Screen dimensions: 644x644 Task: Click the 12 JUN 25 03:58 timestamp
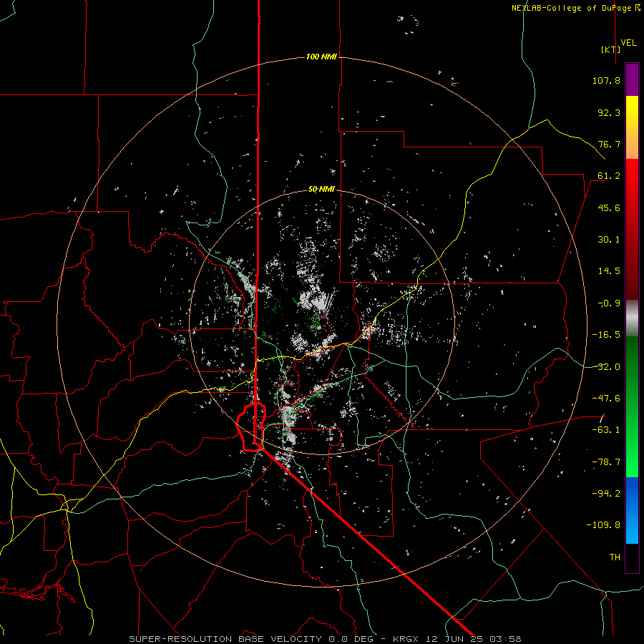(474, 639)
